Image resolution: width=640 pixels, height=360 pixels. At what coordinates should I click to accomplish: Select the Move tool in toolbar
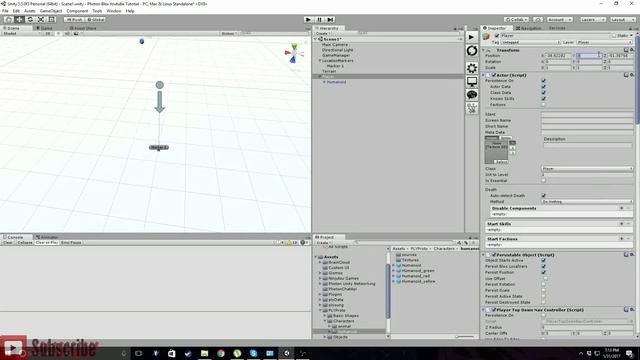click(x=19, y=20)
